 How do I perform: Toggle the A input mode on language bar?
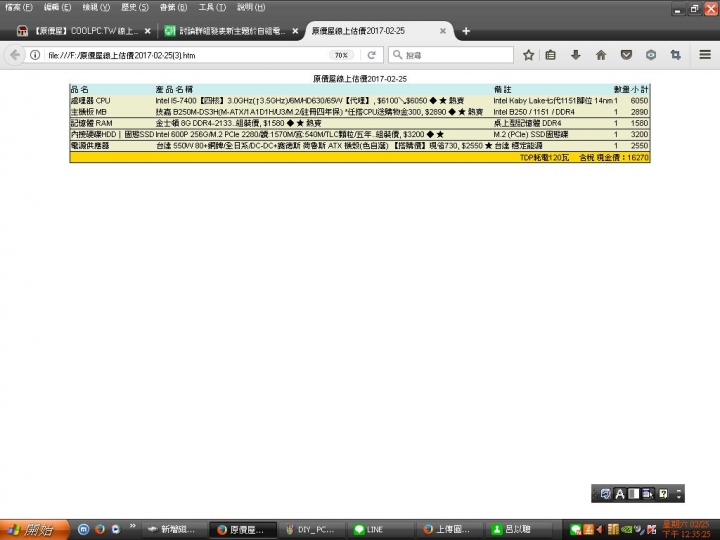(x=619, y=494)
